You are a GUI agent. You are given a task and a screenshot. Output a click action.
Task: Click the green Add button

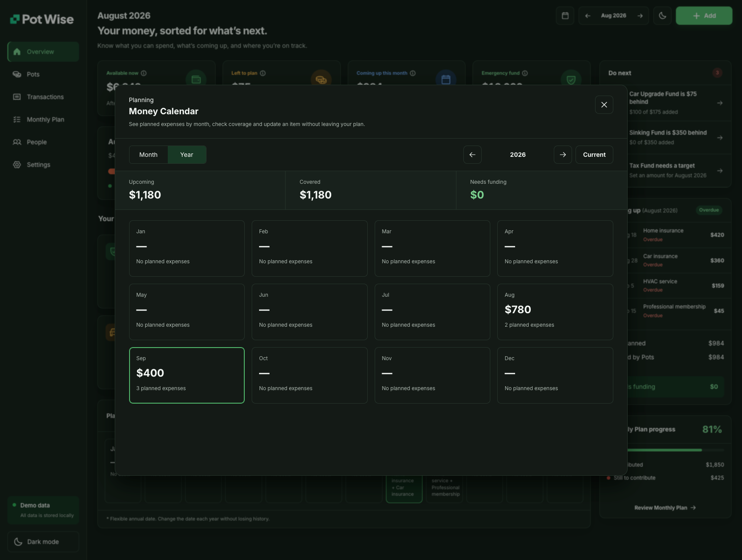(x=704, y=16)
